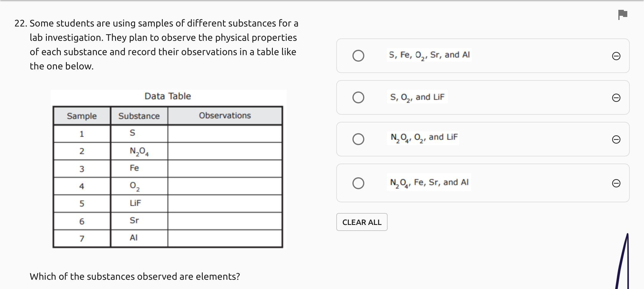Image resolution: width=644 pixels, height=289 pixels.
Task: Click the Observations column header
Action: coord(225,116)
